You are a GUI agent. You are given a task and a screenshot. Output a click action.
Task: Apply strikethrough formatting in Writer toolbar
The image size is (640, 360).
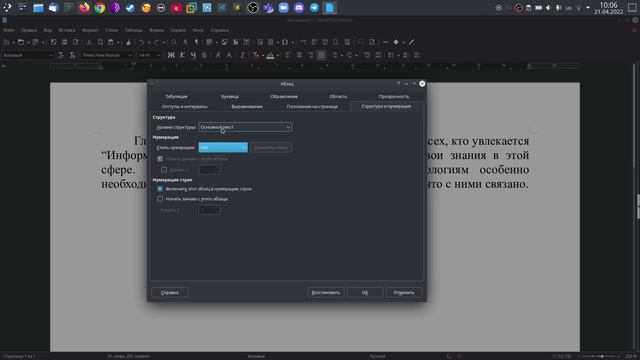click(x=204, y=55)
